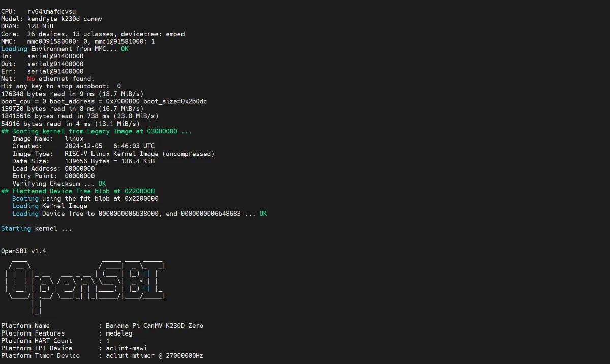Viewport: 610px width, 364px height.
Task: Click '54916 bytes read in 4 ms' line
Action: 70,124
